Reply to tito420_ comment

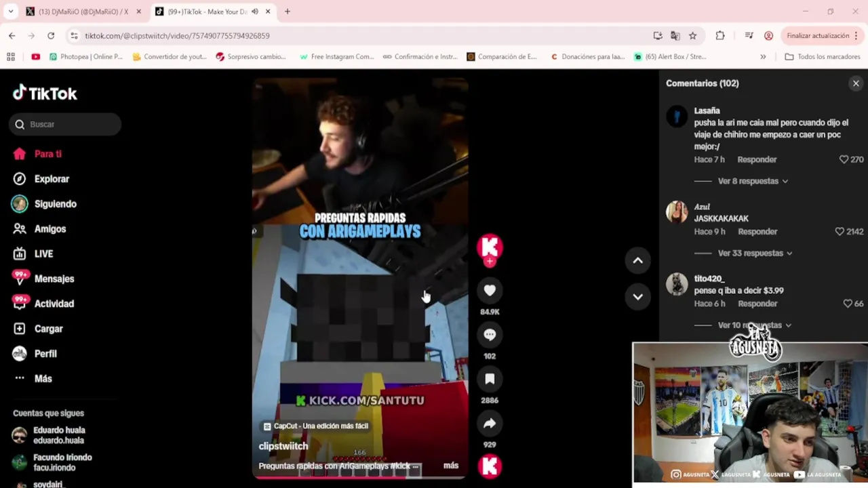757,304
